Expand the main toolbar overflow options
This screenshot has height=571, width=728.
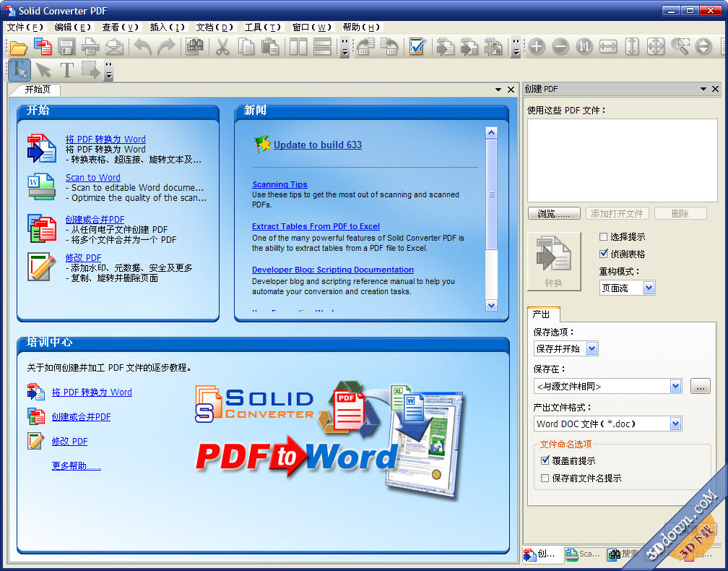pos(344,48)
